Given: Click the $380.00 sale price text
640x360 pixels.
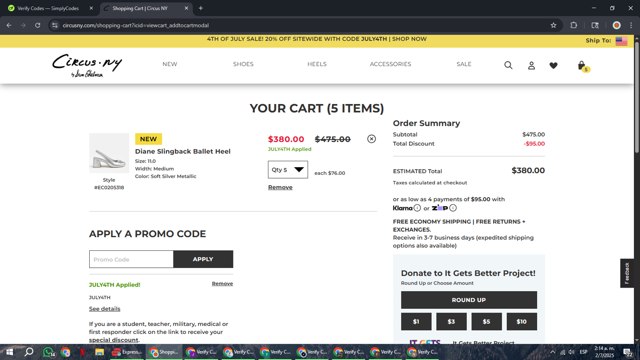Looking at the screenshot, I should click(x=286, y=139).
